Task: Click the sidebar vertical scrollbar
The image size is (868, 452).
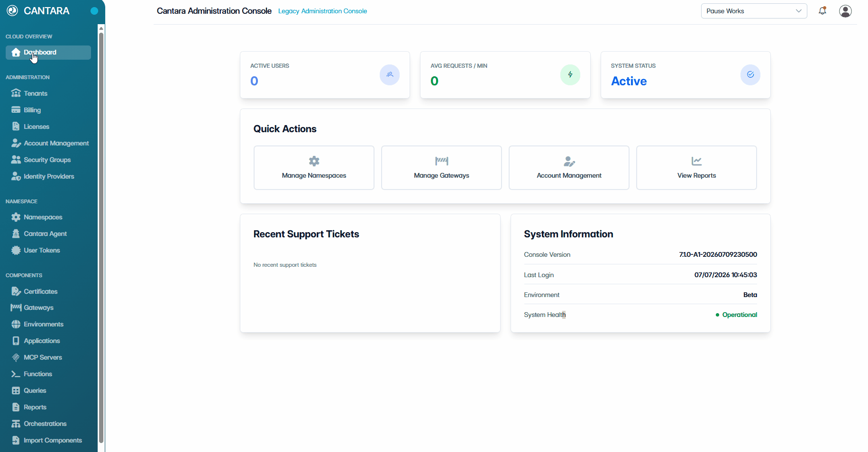Action: pos(101,237)
